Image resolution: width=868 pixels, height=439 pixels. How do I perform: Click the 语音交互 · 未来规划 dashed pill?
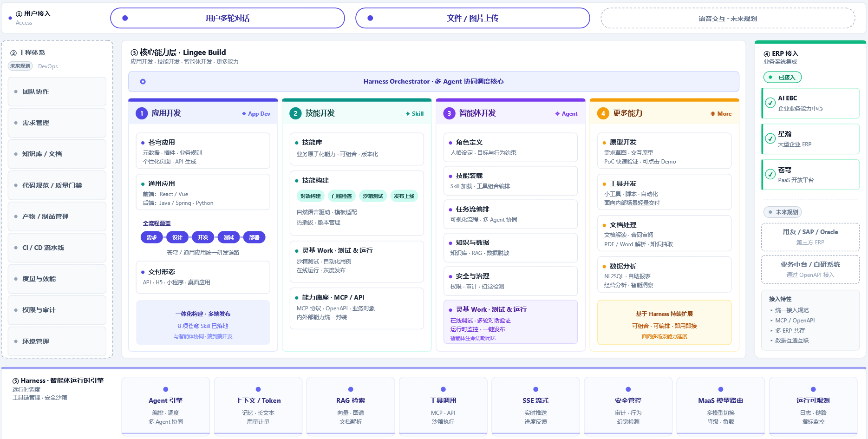728,19
